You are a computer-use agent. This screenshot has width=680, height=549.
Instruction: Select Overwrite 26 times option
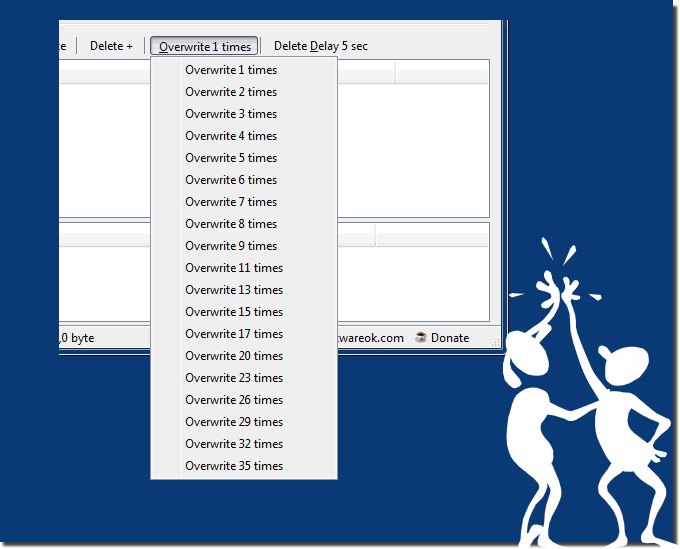(244, 400)
